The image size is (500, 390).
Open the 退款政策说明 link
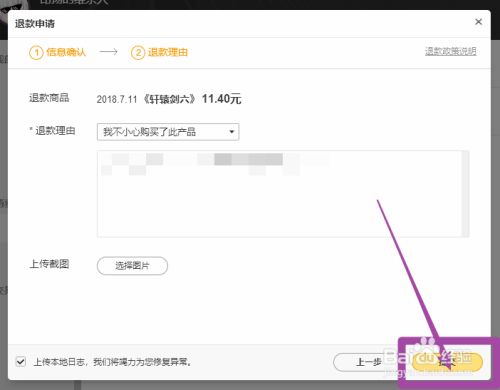coord(450,51)
